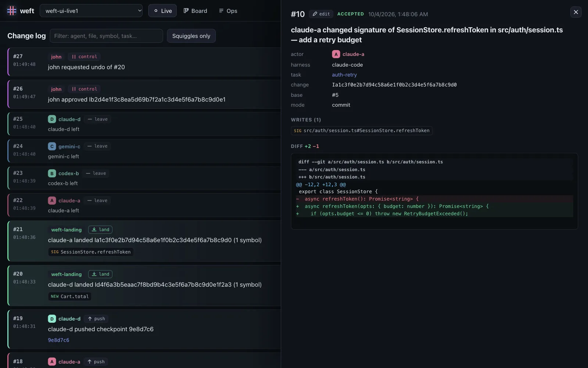The image size is (588, 368).
Task: Click claude-a avatar on entry #18
Action: pyautogui.click(x=52, y=362)
